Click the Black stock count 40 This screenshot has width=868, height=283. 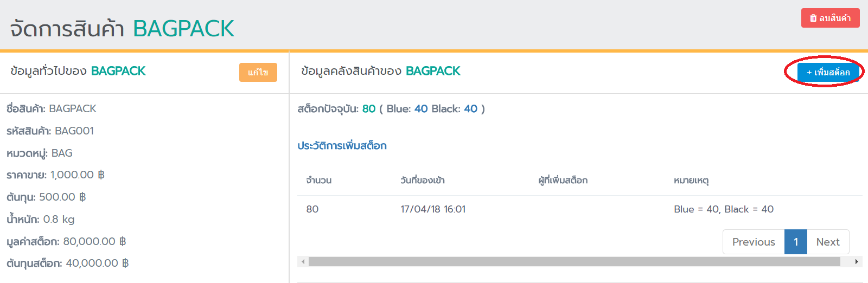pos(470,109)
